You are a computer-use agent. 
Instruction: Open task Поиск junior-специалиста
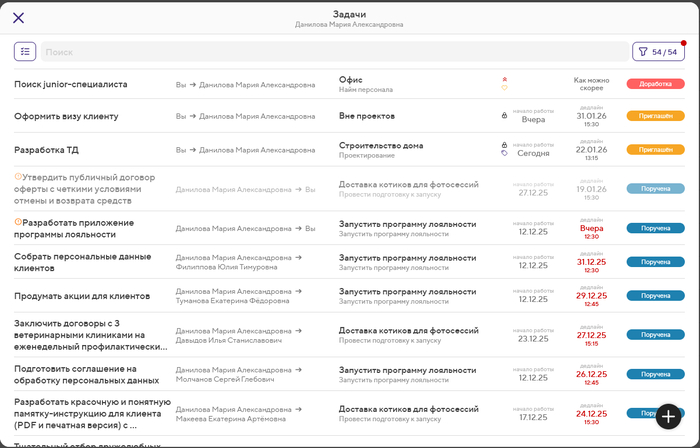(x=71, y=85)
